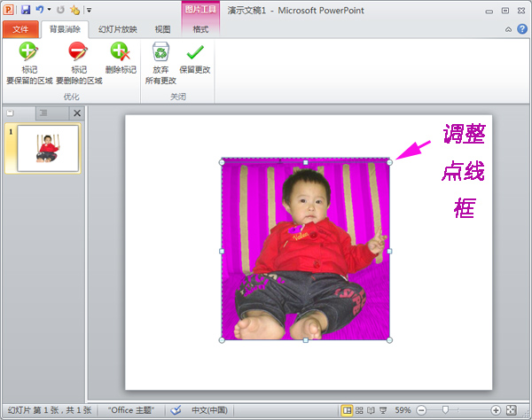Switch to Reading view in status bar
The image size is (532, 420).
371,410
